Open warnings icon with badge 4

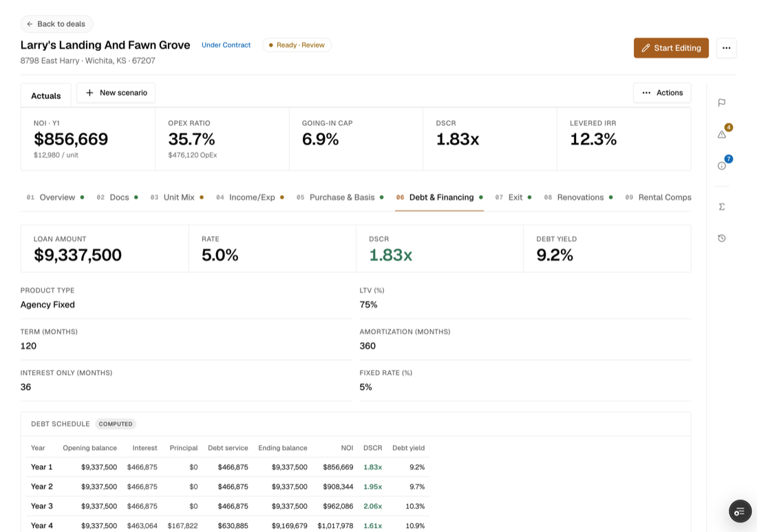pyautogui.click(x=722, y=134)
